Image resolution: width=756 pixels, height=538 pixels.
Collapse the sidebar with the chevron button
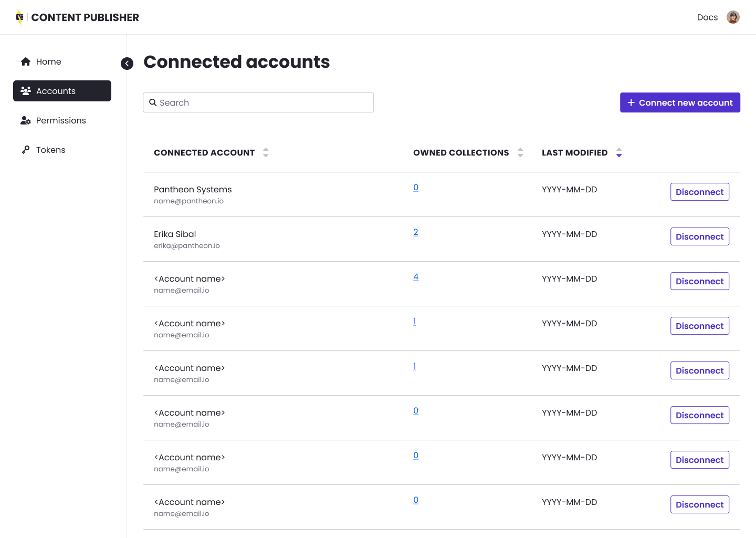coord(127,64)
